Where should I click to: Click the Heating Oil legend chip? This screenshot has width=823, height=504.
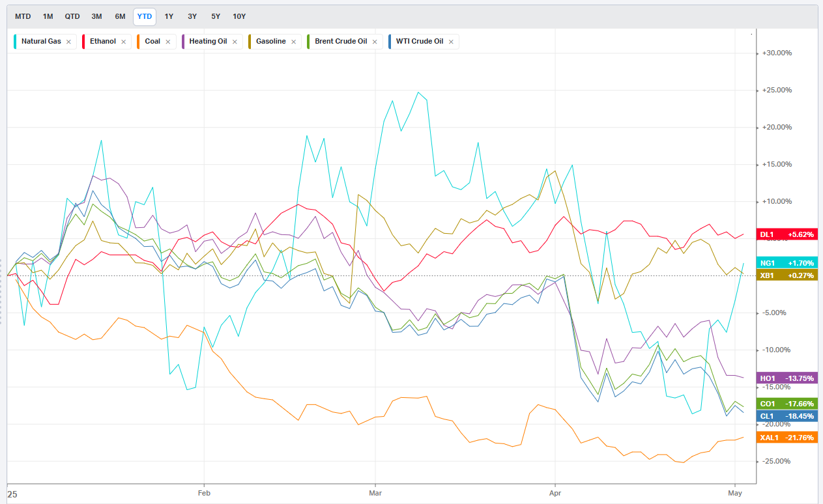[212, 42]
